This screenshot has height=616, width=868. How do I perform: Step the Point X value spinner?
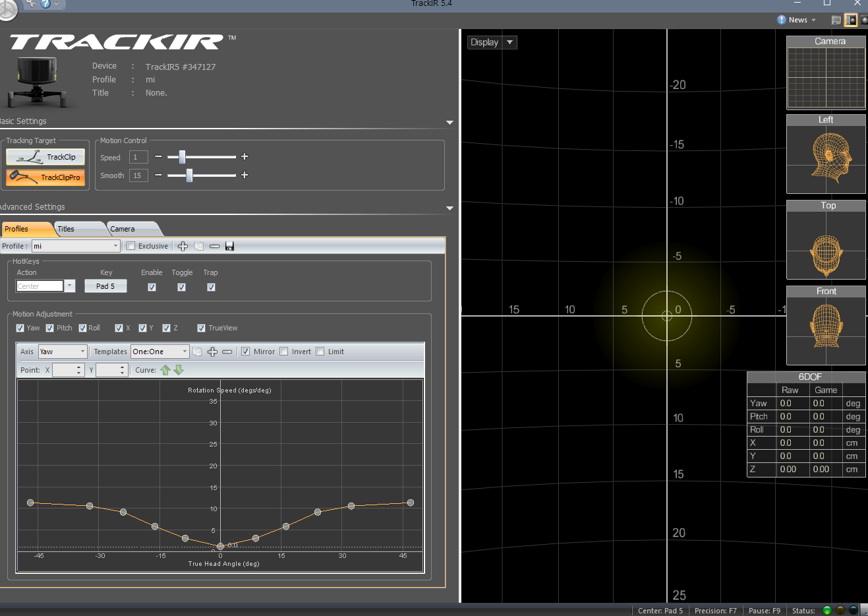pos(79,370)
